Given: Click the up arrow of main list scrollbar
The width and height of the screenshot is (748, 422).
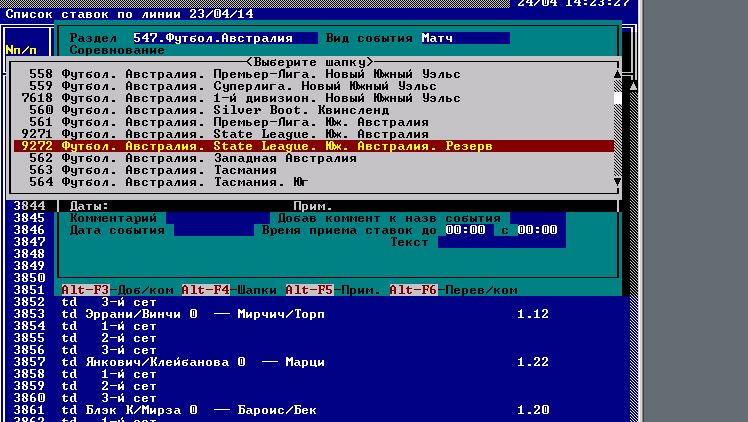Looking at the screenshot, I should pos(634,86).
